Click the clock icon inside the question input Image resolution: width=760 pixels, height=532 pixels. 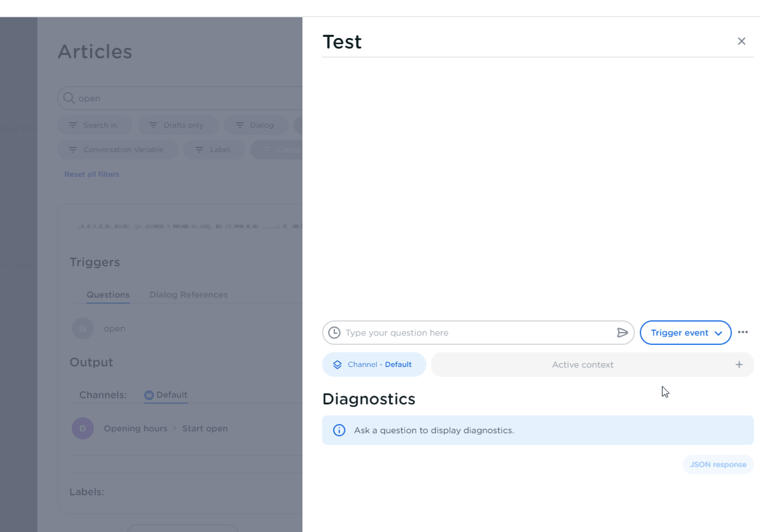335,332
